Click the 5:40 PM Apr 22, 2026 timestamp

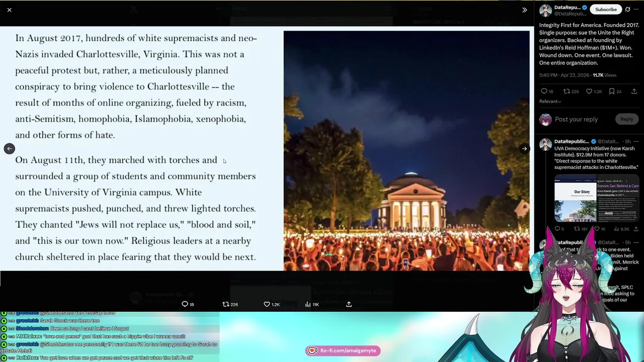(x=565, y=75)
